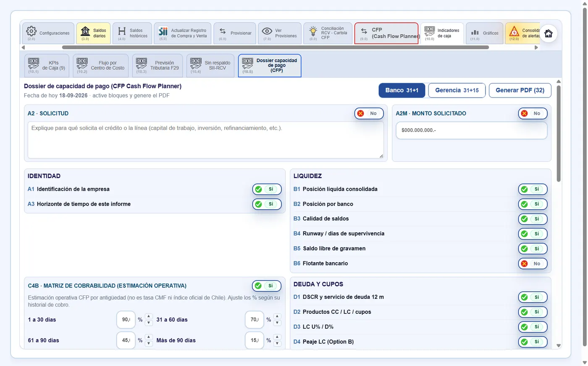
Task: Open Ver Provisiones eye icon
Action: [x=267, y=31]
